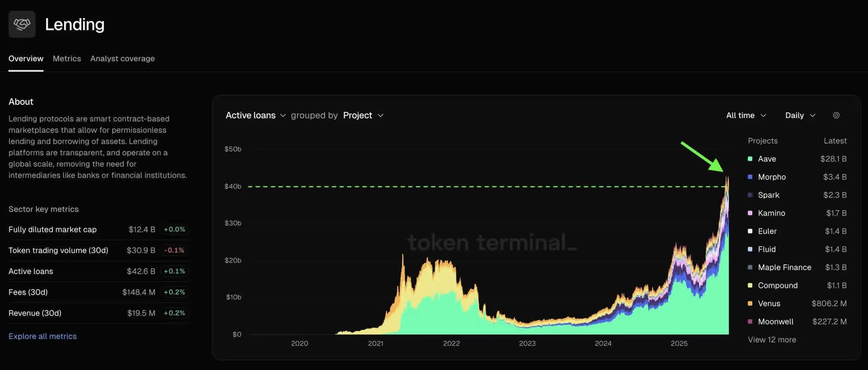Click the Venus orange legend marker

pyautogui.click(x=750, y=303)
